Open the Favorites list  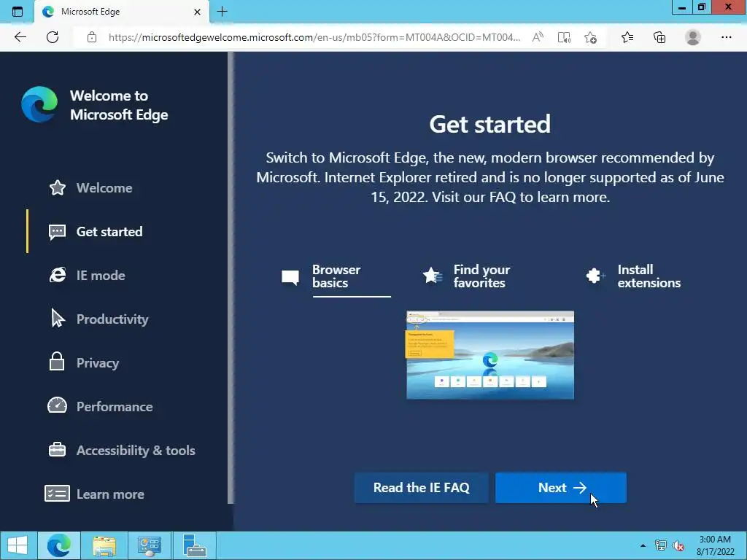point(627,37)
